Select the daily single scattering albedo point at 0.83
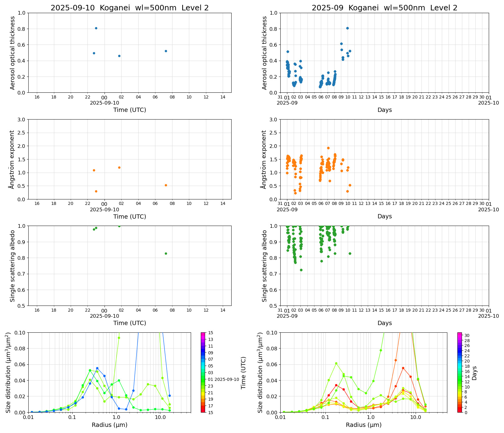This screenshot has height=433, width=504. pyautogui.click(x=166, y=253)
